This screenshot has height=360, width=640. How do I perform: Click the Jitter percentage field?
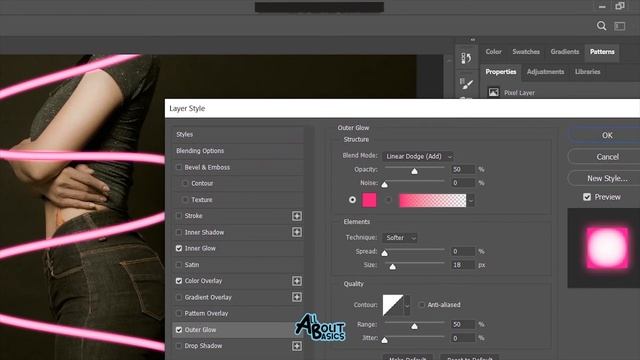pos(463,338)
